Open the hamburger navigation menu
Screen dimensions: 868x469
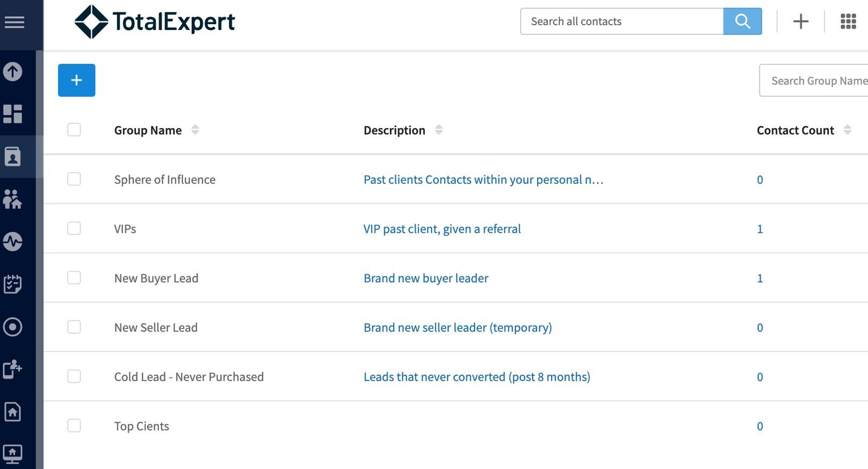coord(15,22)
